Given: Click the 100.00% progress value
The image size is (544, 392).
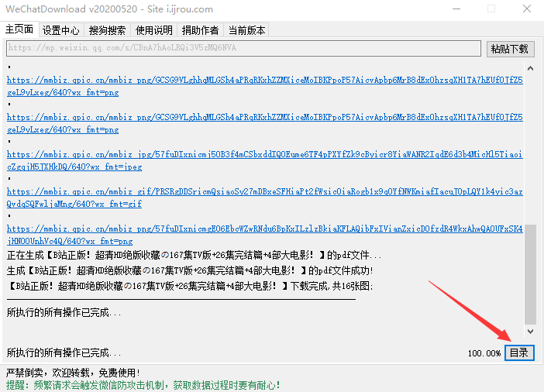Looking at the screenshot, I should (484, 353).
